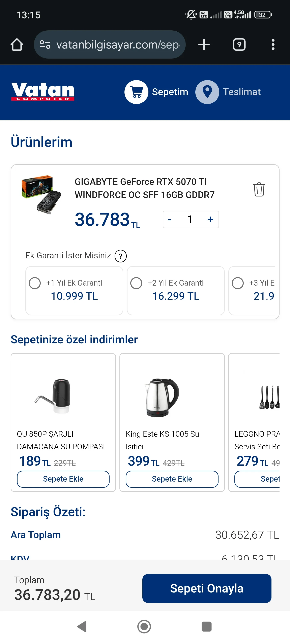This screenshot has height=644, width=290.
Task: Select +3 Yıl extra warranty option
Action: 238,283
